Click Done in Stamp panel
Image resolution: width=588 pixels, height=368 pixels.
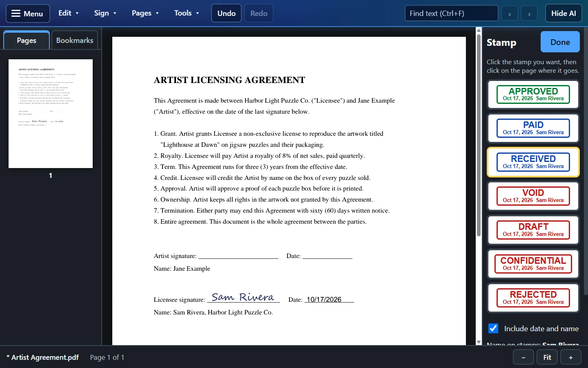point(560,42)
